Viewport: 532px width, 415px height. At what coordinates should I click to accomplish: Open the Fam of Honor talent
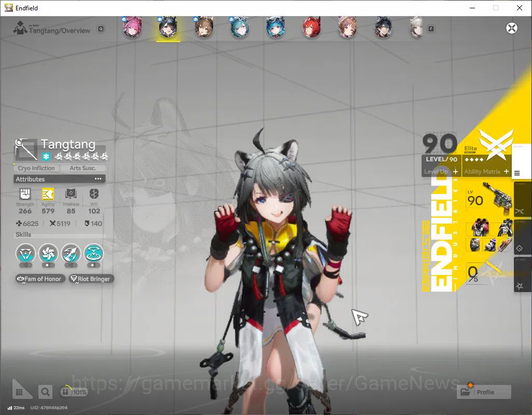[40, 279]
